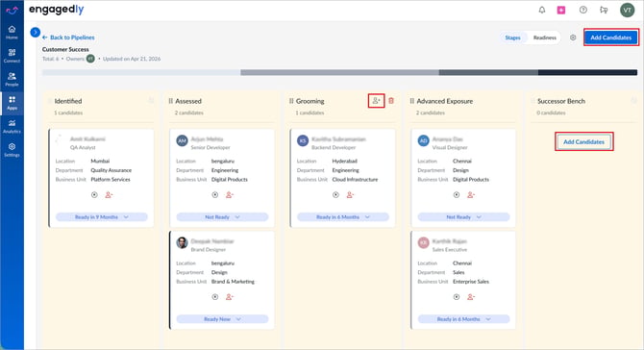This screenshot has width=644, height=350.
Task: Click the circle target icon on QA Analyst card
Action: click(94, 195)
